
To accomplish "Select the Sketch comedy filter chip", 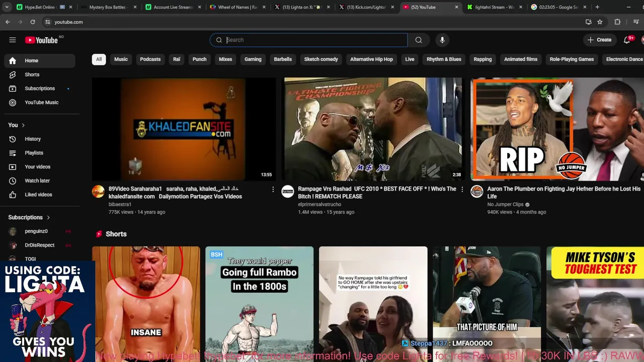I will click(321, 59).
